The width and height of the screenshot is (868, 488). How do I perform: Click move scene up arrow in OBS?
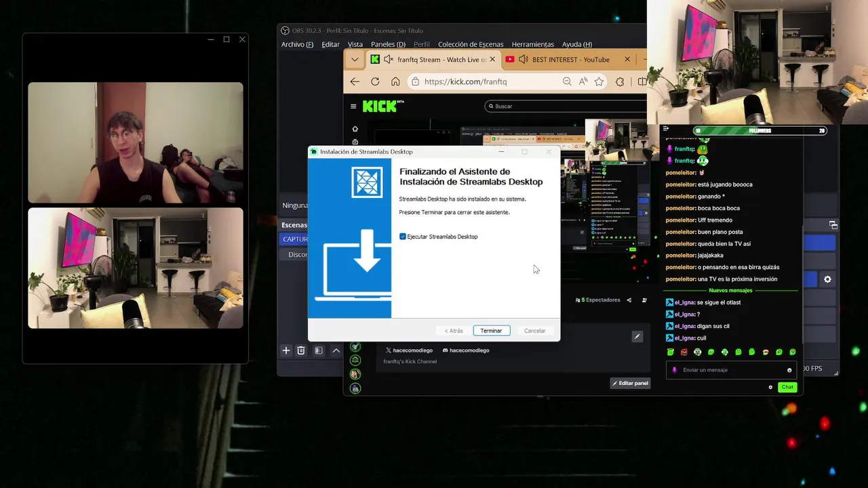tap(336, 350)
